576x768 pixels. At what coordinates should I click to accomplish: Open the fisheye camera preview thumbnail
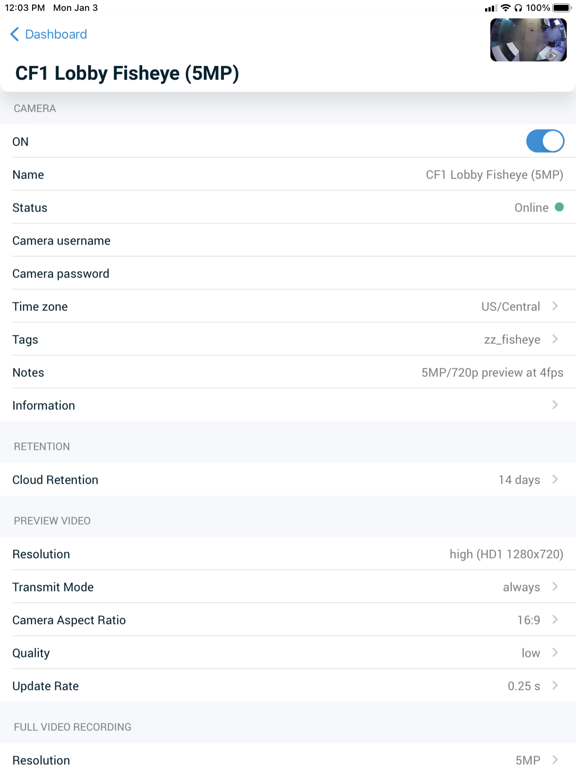click(528, 40)
